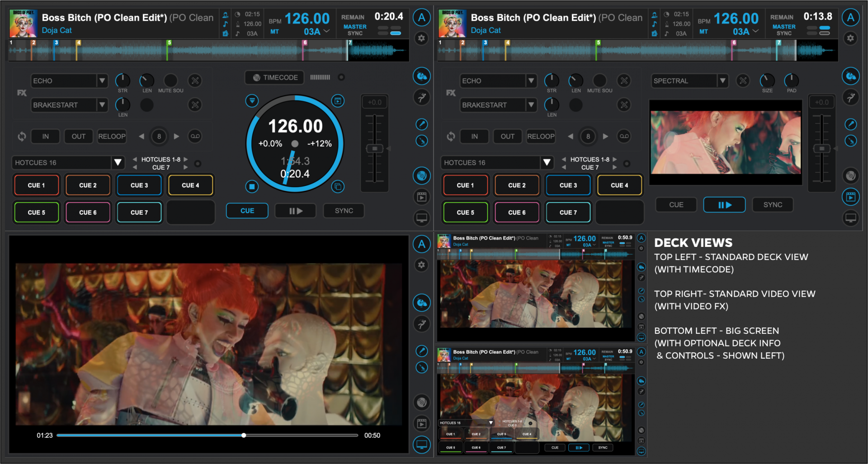
Task: Toggle the microphone icon in top-left deck
Action: pos(421,124)
